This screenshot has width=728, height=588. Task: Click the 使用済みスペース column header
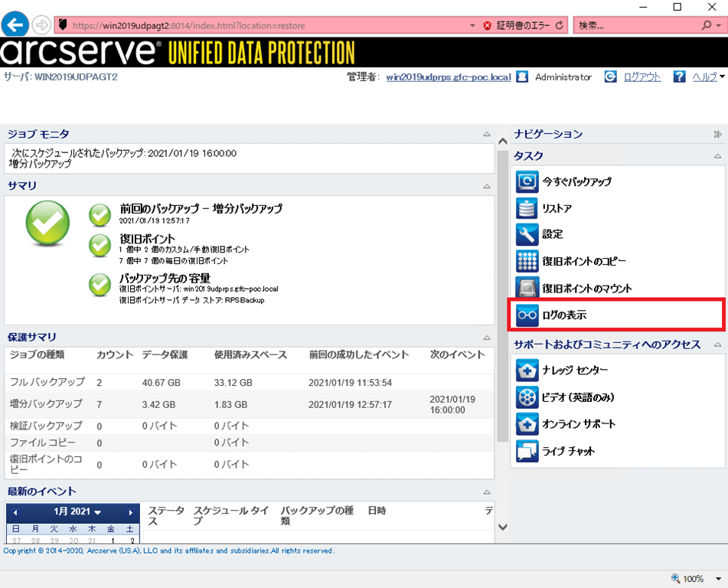coord(250,354)
